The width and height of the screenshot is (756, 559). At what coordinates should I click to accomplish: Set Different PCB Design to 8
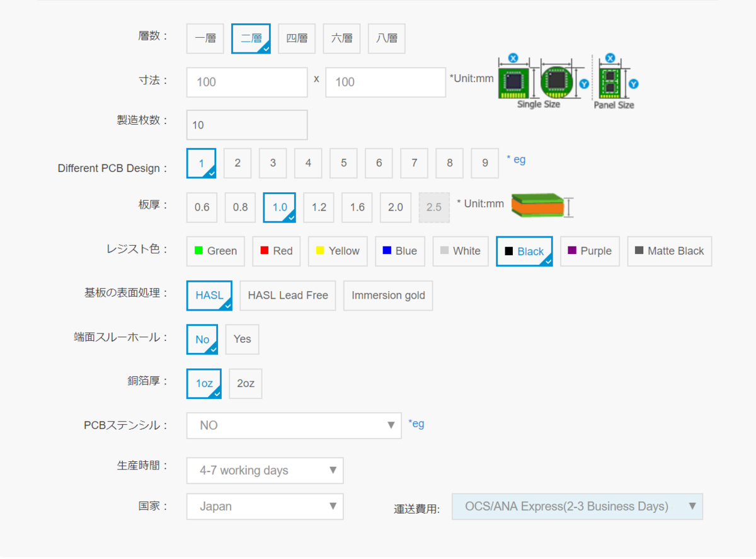(449, 163)
